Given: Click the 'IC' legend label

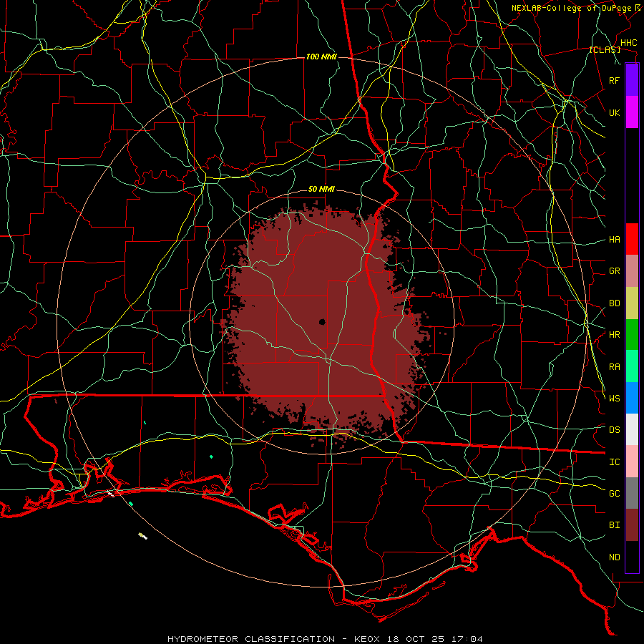Looking at the screenshot, I should click(615, 462).
